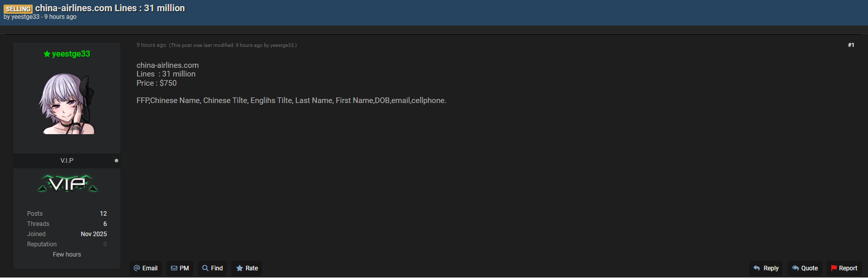Click the green VIP badge image
Image resolution: width=868 pixels, height=278 pixels.
pyautogui.click(x=67, y=184)
